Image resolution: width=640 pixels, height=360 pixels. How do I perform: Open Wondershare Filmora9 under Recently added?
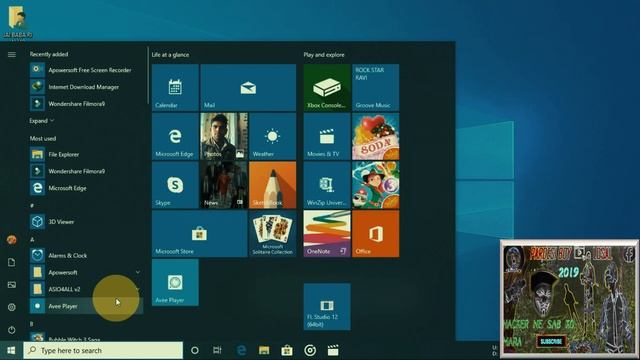(x=86, y=104)
